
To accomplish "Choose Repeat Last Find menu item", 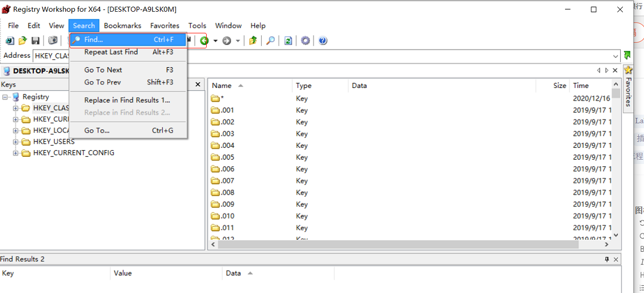I will click(128, 52).
